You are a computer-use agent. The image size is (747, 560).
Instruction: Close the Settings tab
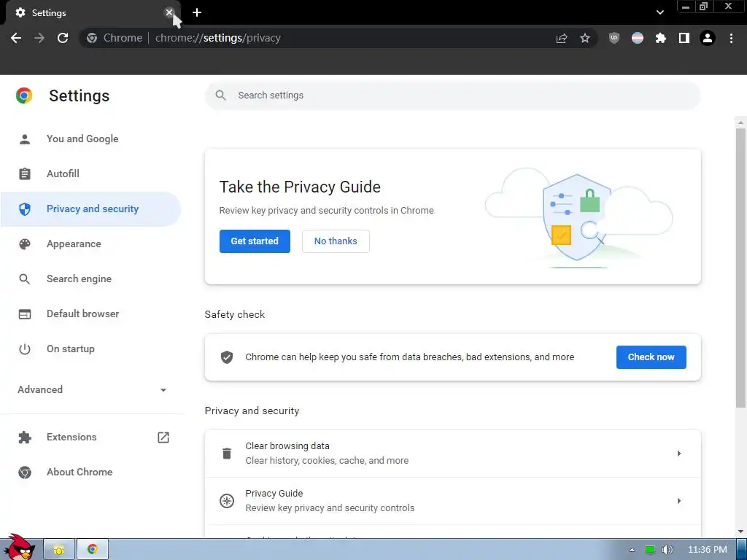click(169, 13)
